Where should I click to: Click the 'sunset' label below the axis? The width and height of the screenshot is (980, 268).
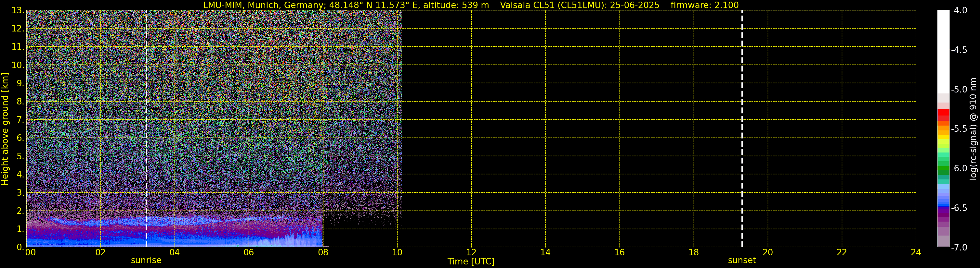coord(742,261)
